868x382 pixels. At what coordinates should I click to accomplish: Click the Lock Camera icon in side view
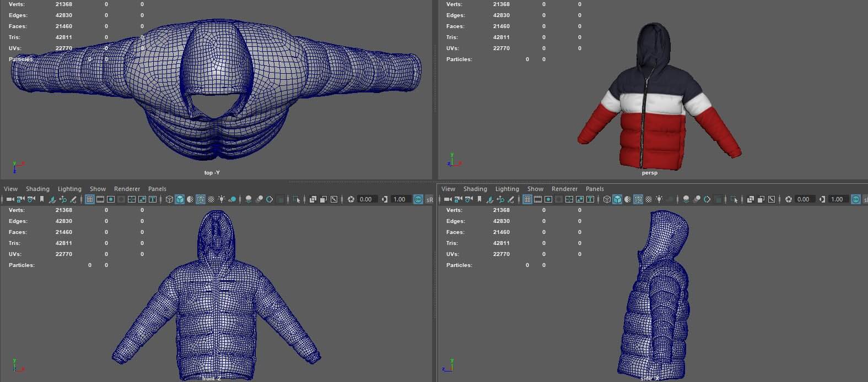tap(459, 199)
